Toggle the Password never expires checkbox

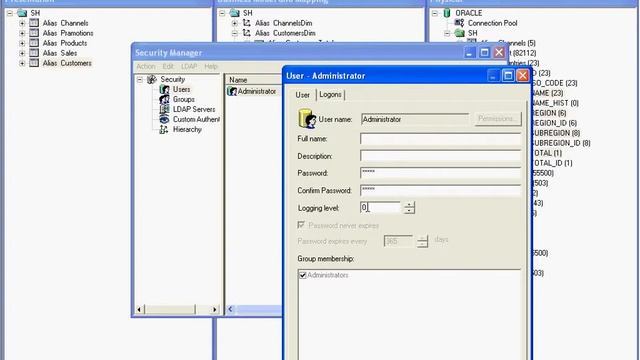point(301,225)
